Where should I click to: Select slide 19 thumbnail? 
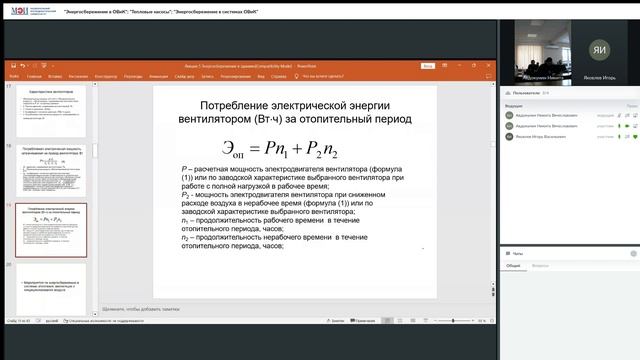[x=51, y=230]
